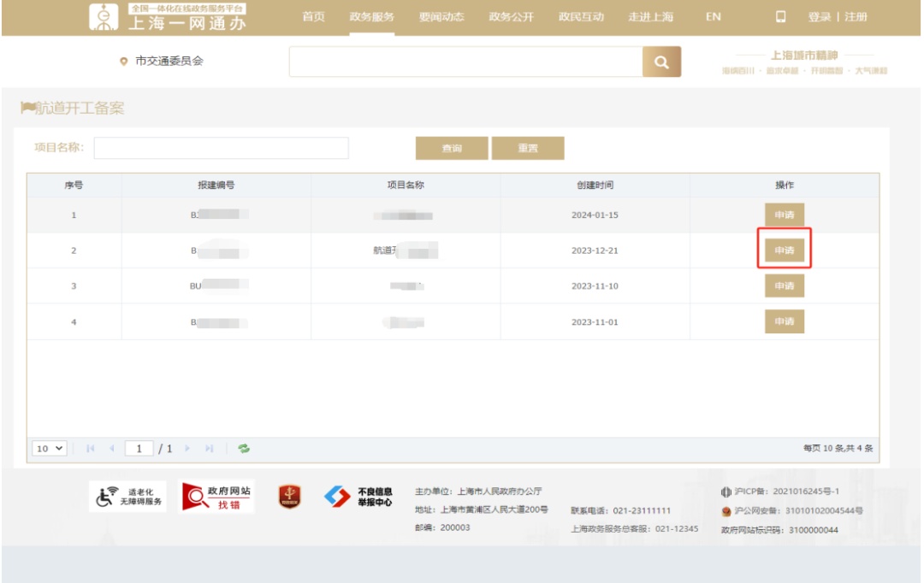
Task: Click the 适老化无障碍服务 accessibility icon
Action: (128, 496)
